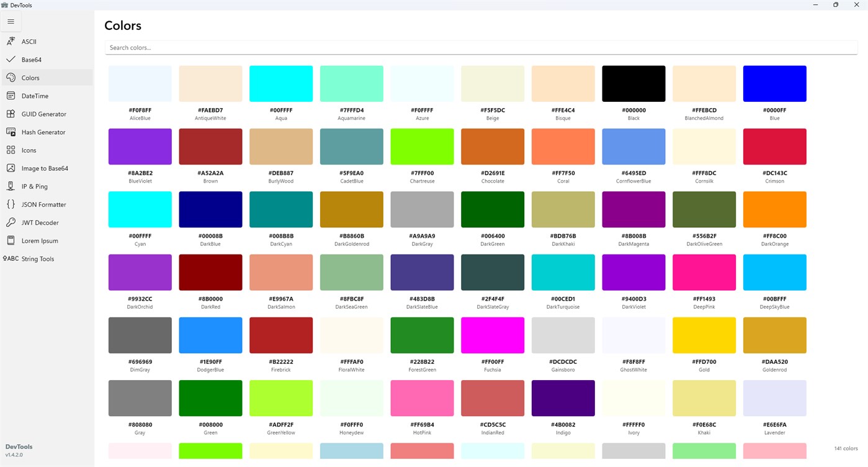This screenshot has height=467, width=868.
Task: Click the Icons grid icon
Action: (x=11, y=150)
